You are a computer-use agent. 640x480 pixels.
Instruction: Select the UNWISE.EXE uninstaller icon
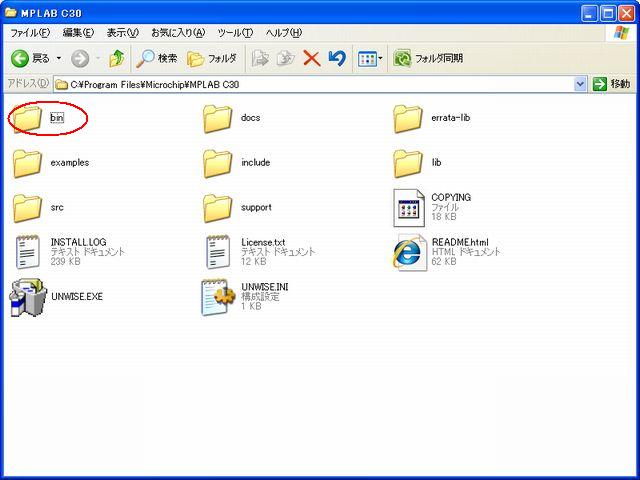(x=28, y=297)
